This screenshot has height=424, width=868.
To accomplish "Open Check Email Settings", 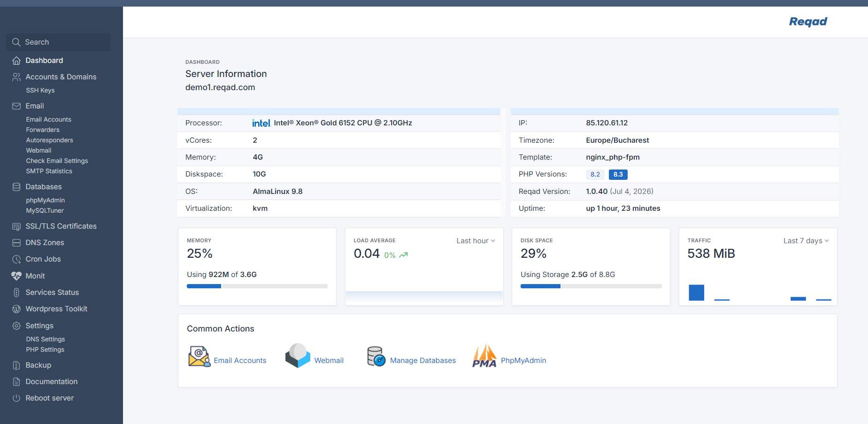I will click(57, 161).
